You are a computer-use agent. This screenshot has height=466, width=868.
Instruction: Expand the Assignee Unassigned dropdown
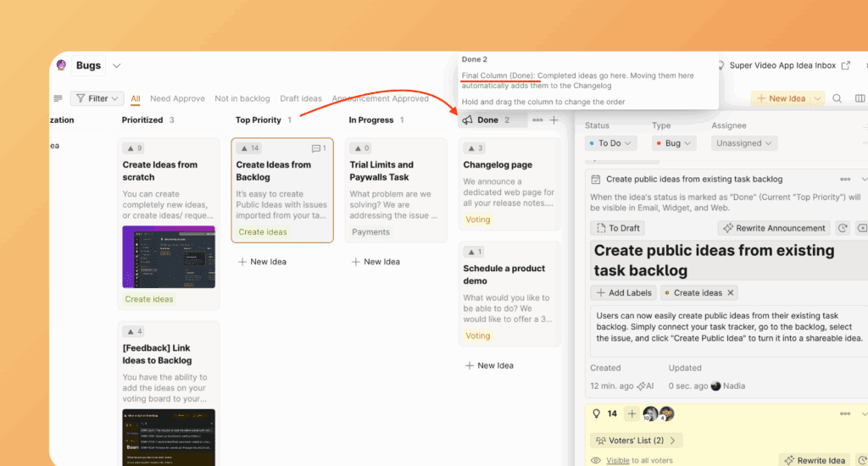pyautogui.click(x=744, y=143)
